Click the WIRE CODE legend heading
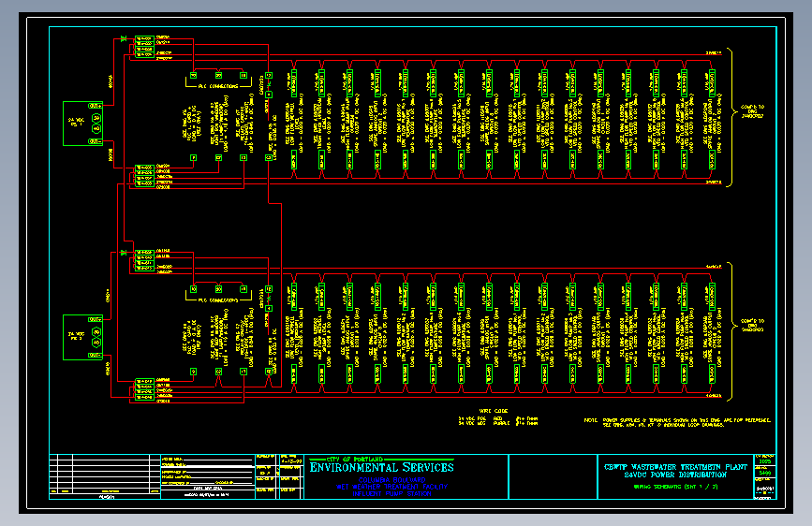 (493, 411)
